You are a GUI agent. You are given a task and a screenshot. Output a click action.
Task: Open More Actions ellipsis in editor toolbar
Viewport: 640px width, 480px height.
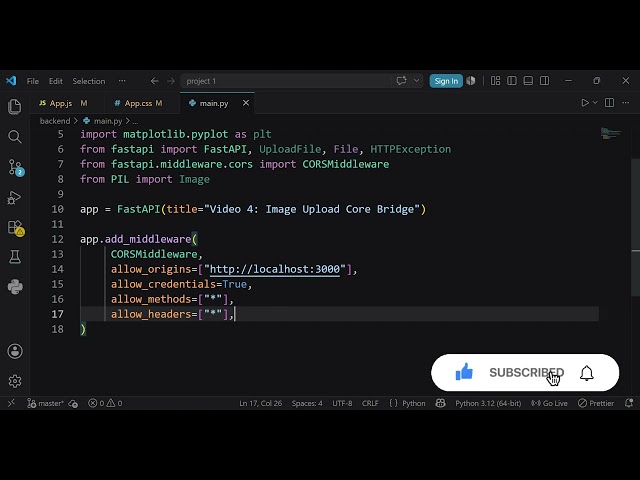626,103
